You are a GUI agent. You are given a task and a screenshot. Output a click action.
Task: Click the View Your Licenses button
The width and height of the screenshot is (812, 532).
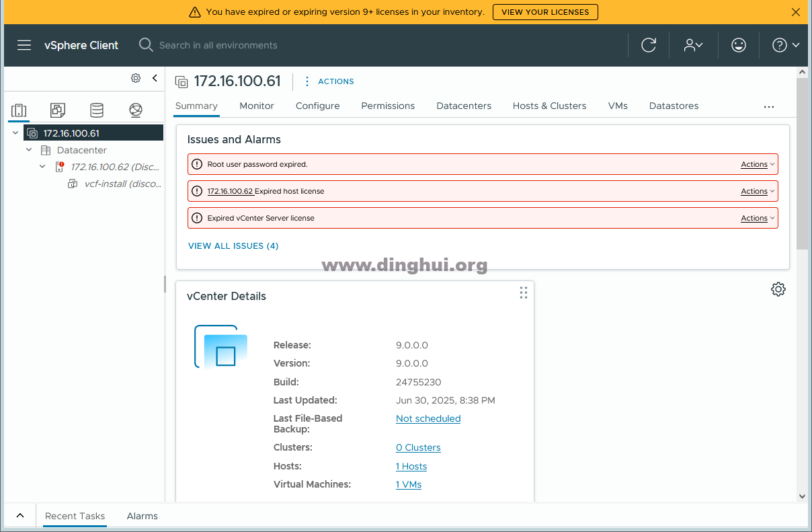pyautogui.click(x=544, y=12)
